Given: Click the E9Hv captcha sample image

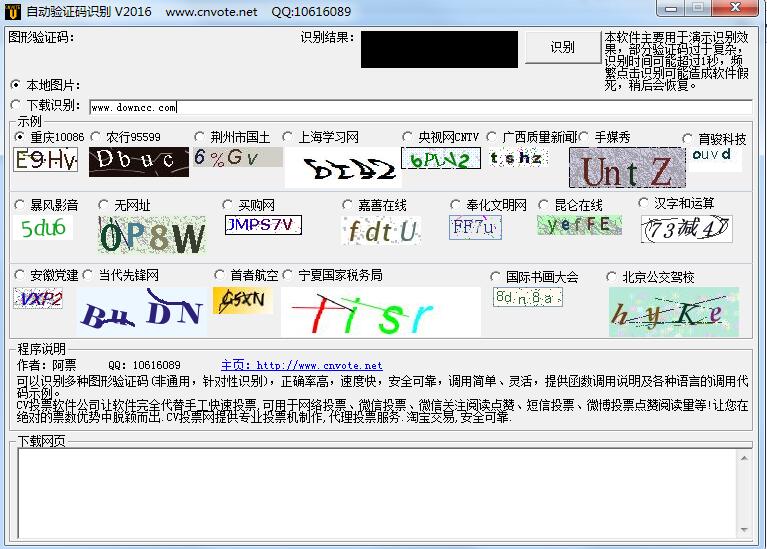Looking at the screenshot, I should 45,160.
